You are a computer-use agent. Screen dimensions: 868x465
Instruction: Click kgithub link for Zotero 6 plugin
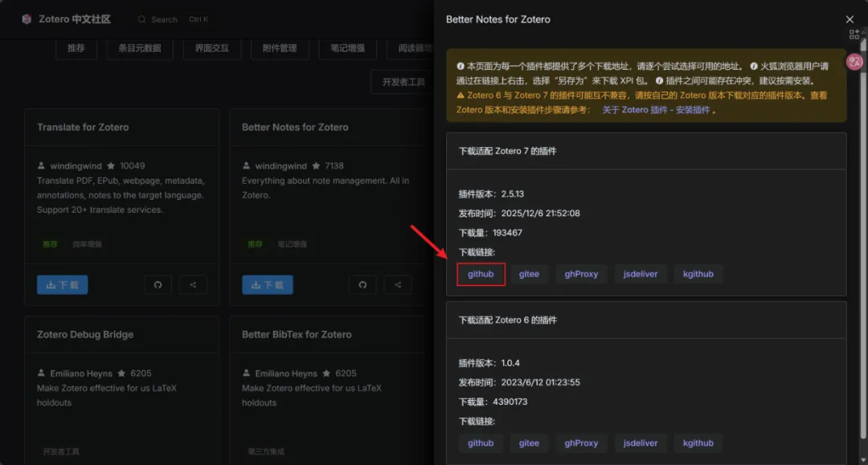698,443
